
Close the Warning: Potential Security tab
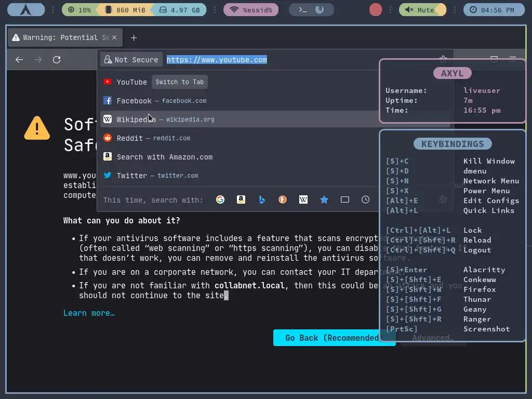114,37
